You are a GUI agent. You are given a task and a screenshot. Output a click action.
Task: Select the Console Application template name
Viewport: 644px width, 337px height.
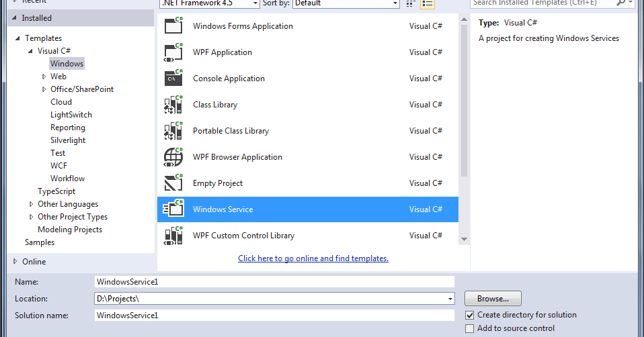(229, 79)
